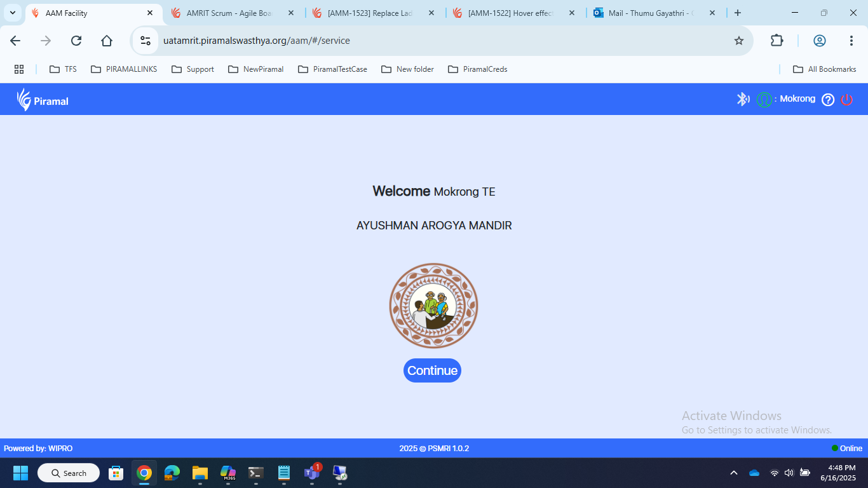Open the Terminal taskbar app
Viewport: 868px width, 488px height.
(x=256, y=473)
